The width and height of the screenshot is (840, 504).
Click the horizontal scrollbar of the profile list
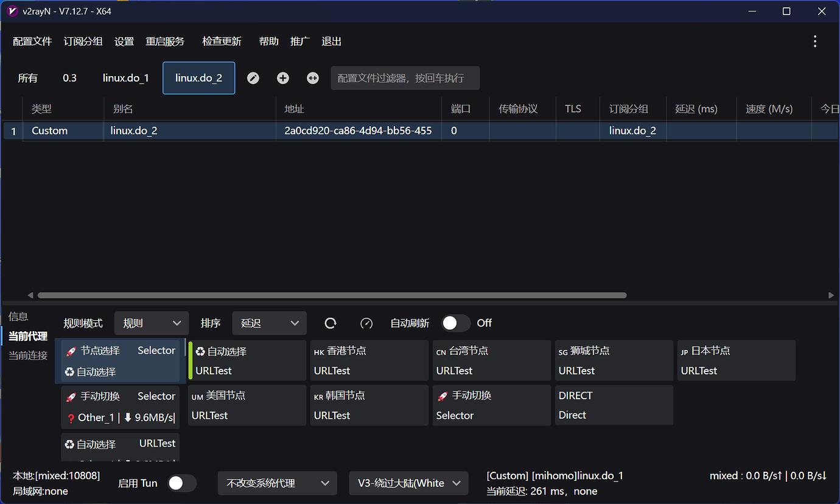[332, 295]
